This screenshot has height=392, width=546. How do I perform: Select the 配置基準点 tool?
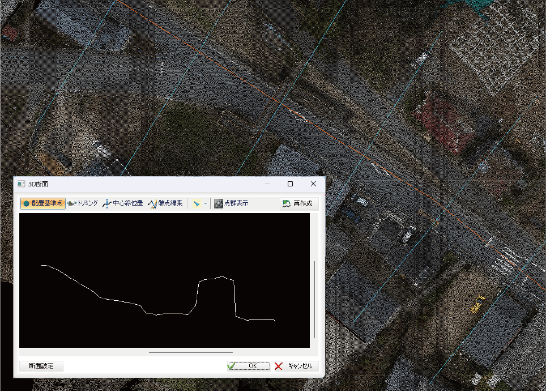(x=43, y=203)
